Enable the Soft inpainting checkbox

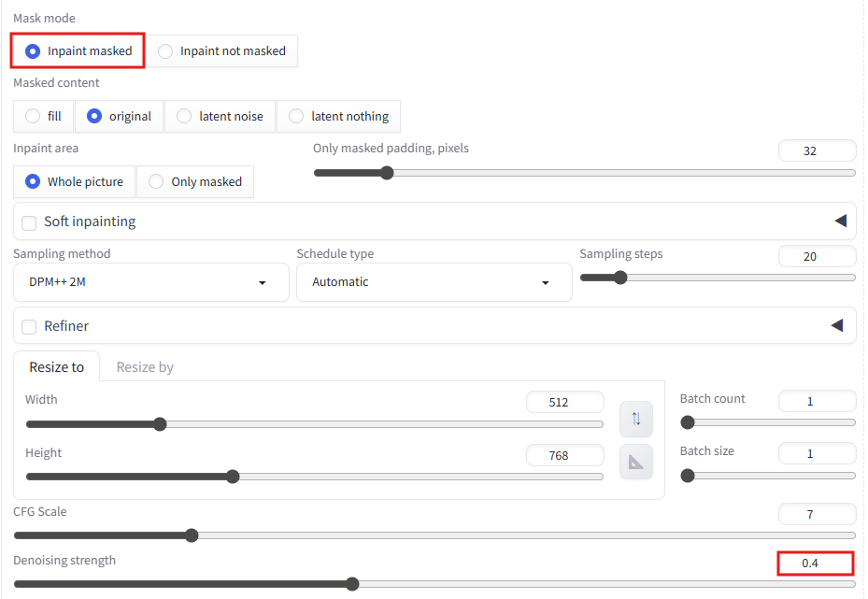(29, 222)
